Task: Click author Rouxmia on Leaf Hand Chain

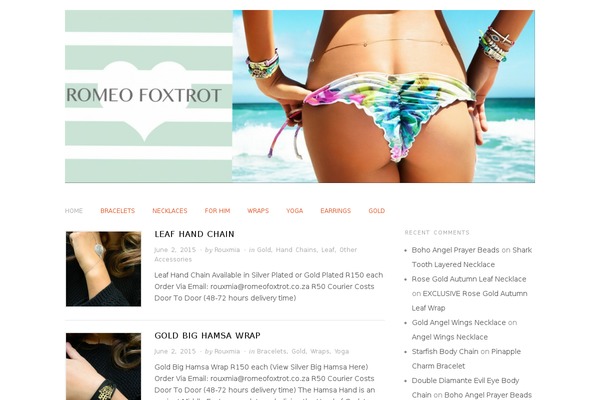Action: click(x=227, y=250)
